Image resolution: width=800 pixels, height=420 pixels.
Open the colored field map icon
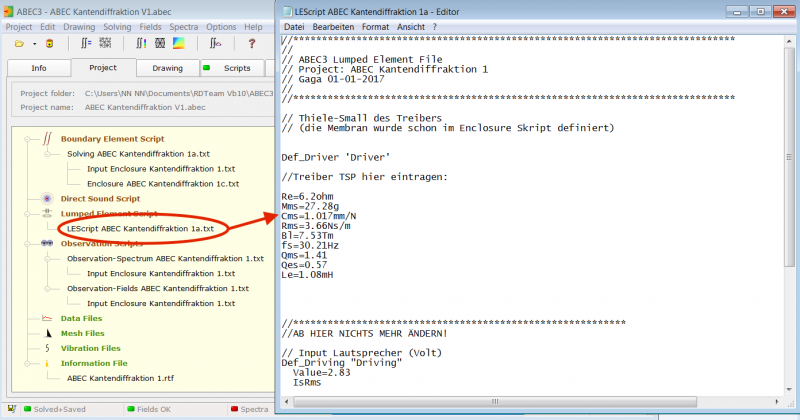point(179,44)
